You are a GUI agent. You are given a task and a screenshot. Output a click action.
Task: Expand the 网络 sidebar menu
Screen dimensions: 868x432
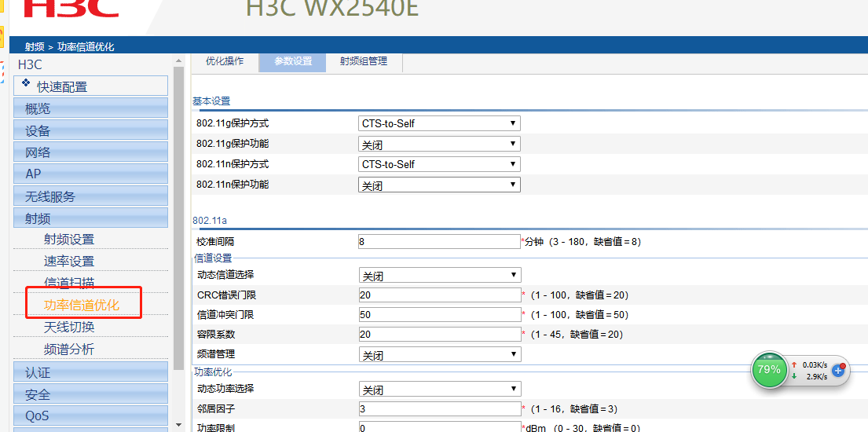point(91,152)
